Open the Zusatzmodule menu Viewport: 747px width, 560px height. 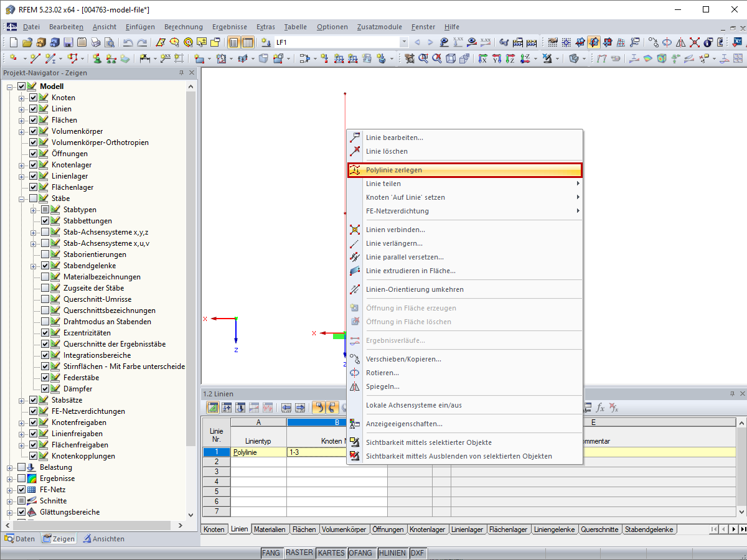coord(380,27)
